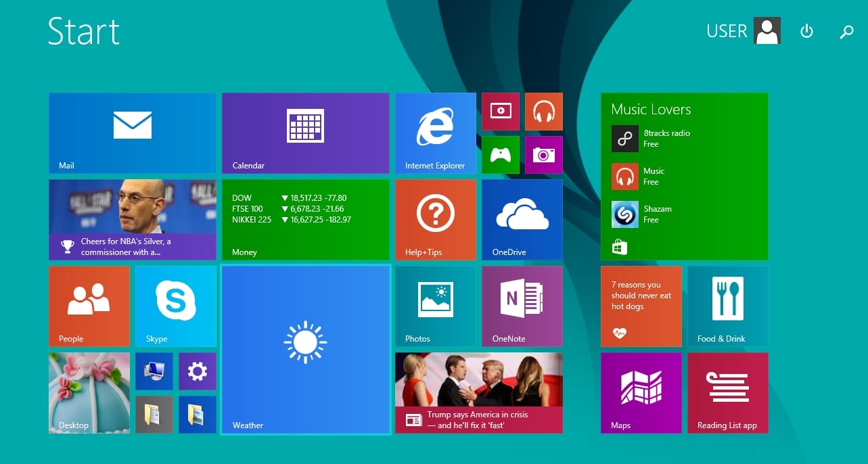Launch Internet Explorer from its tile
The height and width of the screenshot is (464, 868).
pyautogui.click(x=435, y=133)
